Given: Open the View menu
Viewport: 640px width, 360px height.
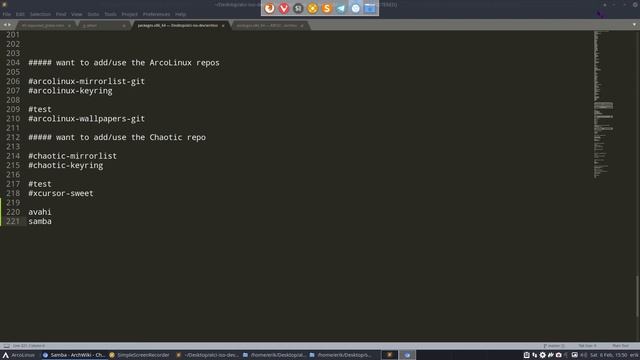Looking at the screenshot, I should tap(76, 14).
